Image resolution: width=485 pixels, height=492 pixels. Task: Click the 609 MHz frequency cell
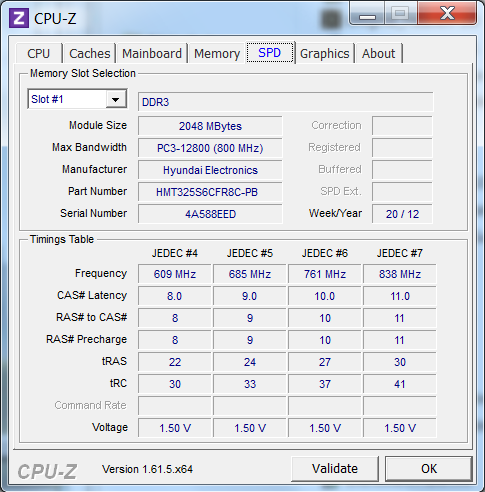point(175,274)
